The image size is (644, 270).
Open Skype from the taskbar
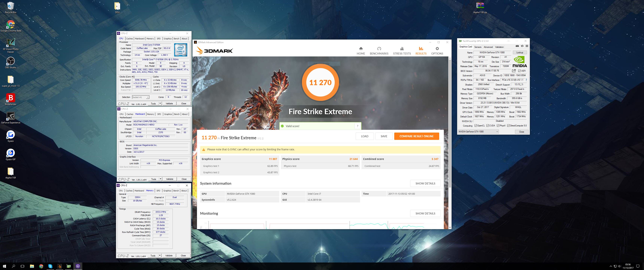pyautogui.click(x=50, y=266)
